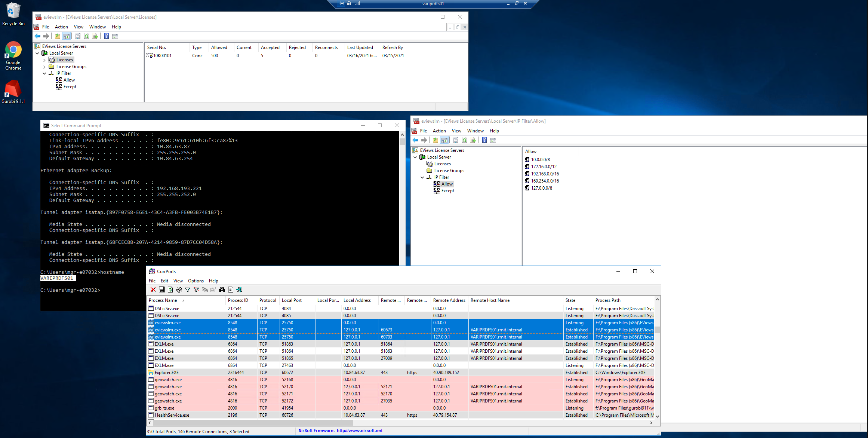Click Export List icon in Licenses window toolbar
This screenshot has height=438, width=868.
tap(95, 36)
